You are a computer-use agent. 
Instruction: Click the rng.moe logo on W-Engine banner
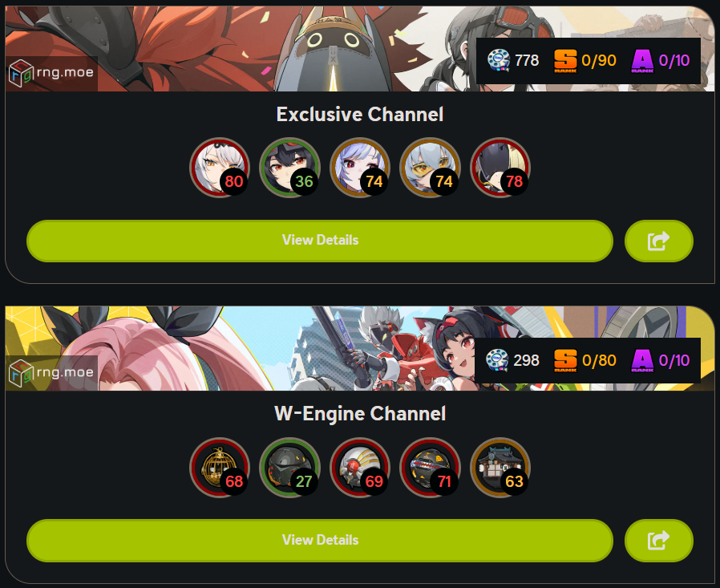point(51,372)
